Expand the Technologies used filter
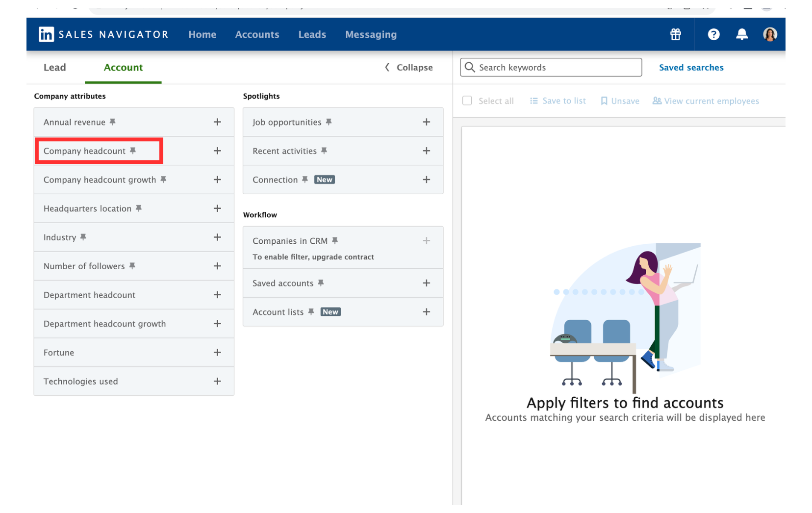This screenshot has height=513, width=812. 217,382
